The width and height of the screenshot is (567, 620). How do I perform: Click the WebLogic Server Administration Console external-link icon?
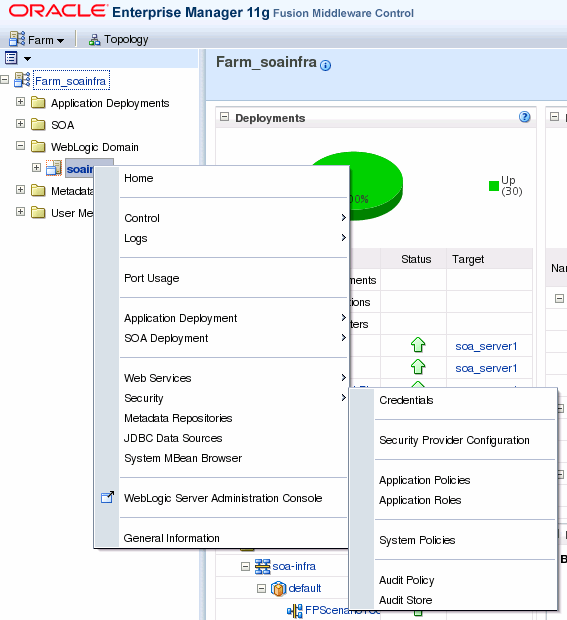coord(108,497)
